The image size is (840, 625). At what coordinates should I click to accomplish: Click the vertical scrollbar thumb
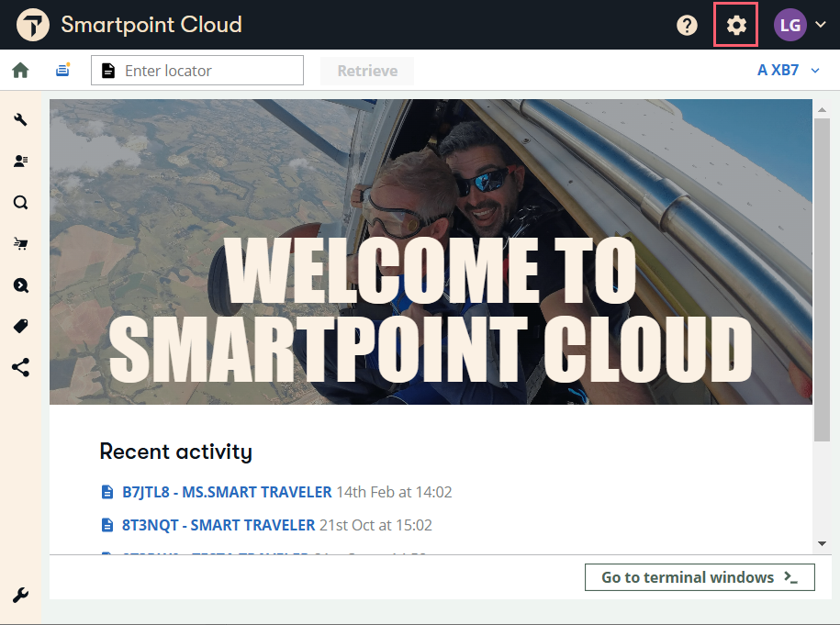(822, 280)
